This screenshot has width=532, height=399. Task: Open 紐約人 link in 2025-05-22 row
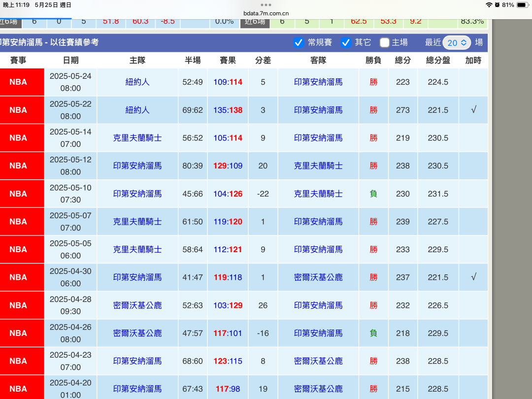[137, 110]
